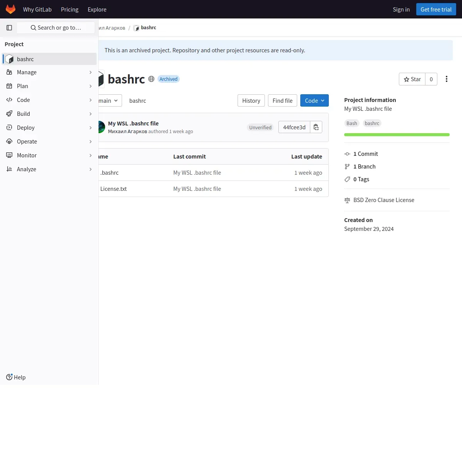Toggle the sidebar collapse icon
This screenshot has width=462, height=476.
[9, 28]
